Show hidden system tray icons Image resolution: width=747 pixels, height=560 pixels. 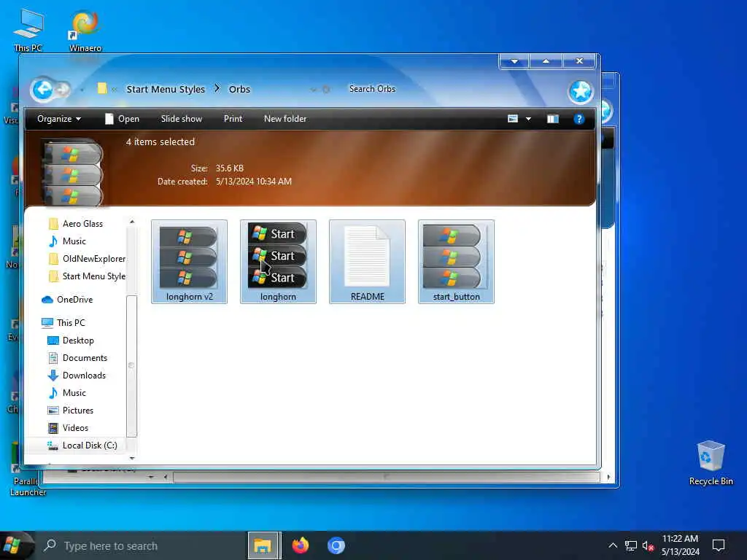[x=613, y=545]
